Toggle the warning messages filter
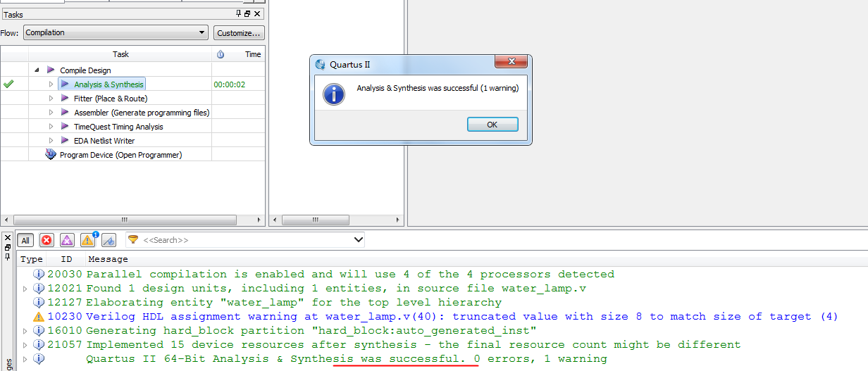Image resolution: width=868 pixels, height=371 pixels. pyautogui.click(x=88, y=240)
